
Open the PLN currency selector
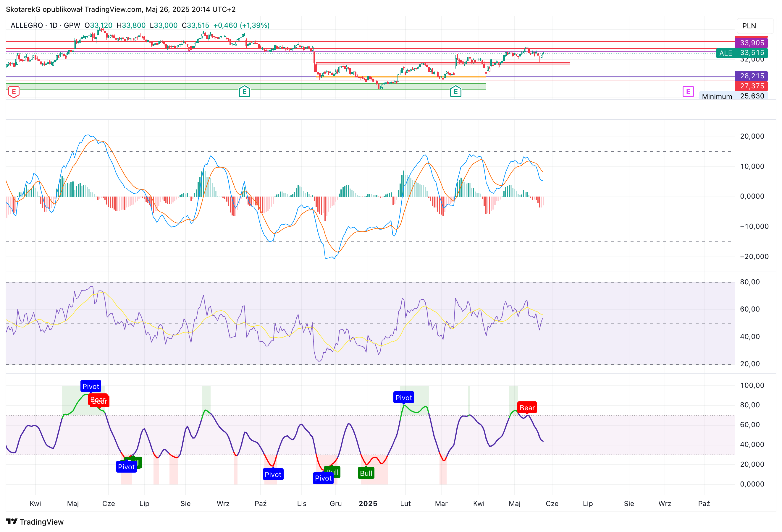(755, 26)
